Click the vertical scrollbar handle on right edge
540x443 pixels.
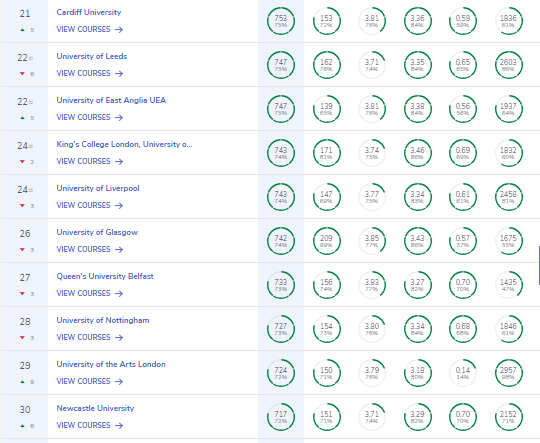539,265
